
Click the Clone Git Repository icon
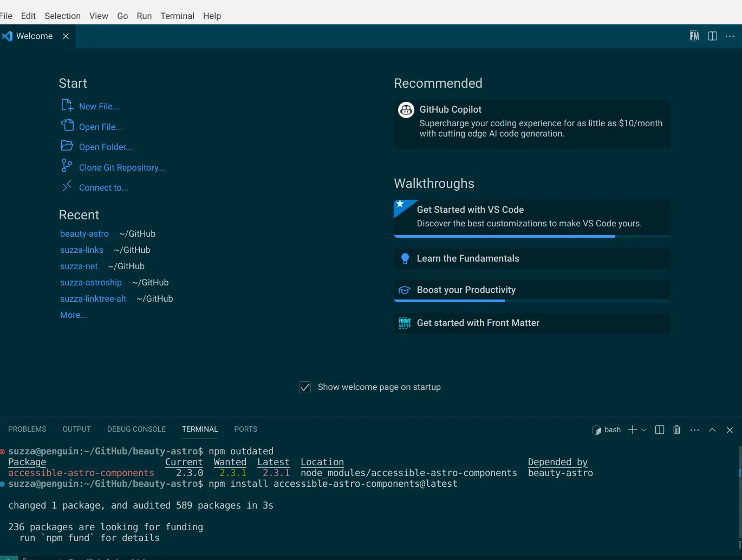coord(67,166)
